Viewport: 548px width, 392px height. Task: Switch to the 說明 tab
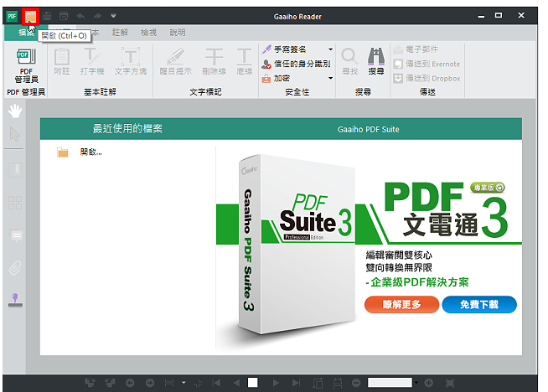178,33
